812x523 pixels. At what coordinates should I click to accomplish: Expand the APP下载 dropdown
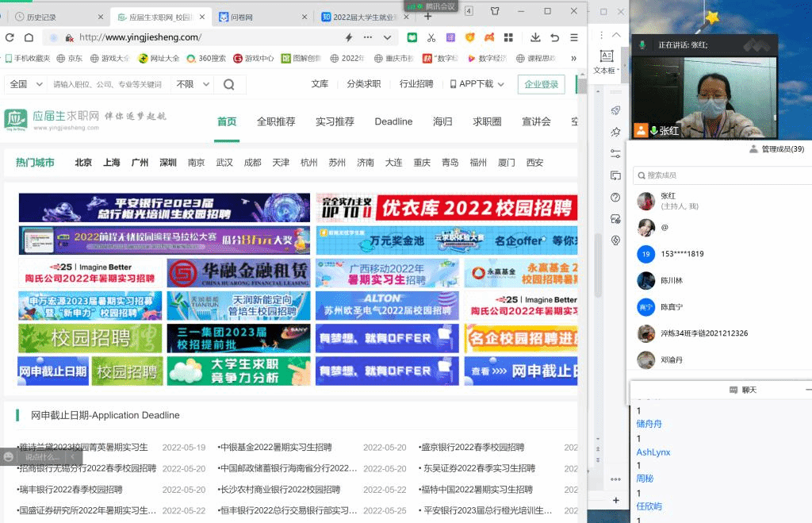477,84
